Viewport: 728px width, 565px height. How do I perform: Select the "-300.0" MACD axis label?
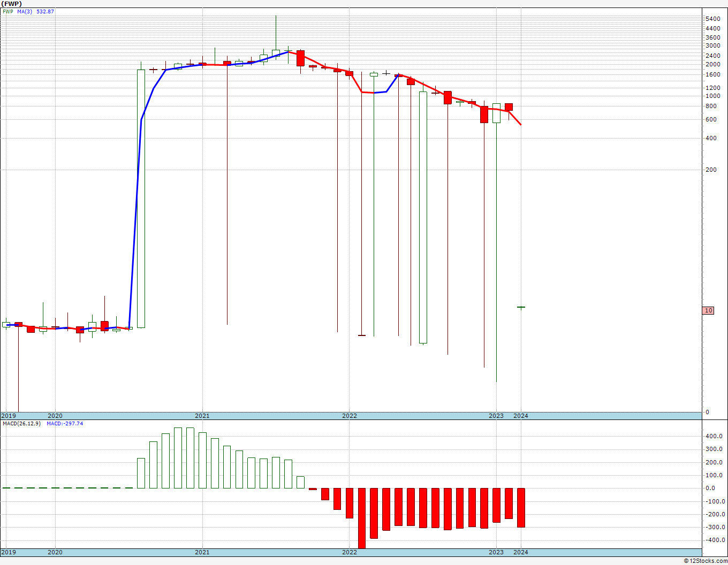pyautogui.click(x=715, y=527)
